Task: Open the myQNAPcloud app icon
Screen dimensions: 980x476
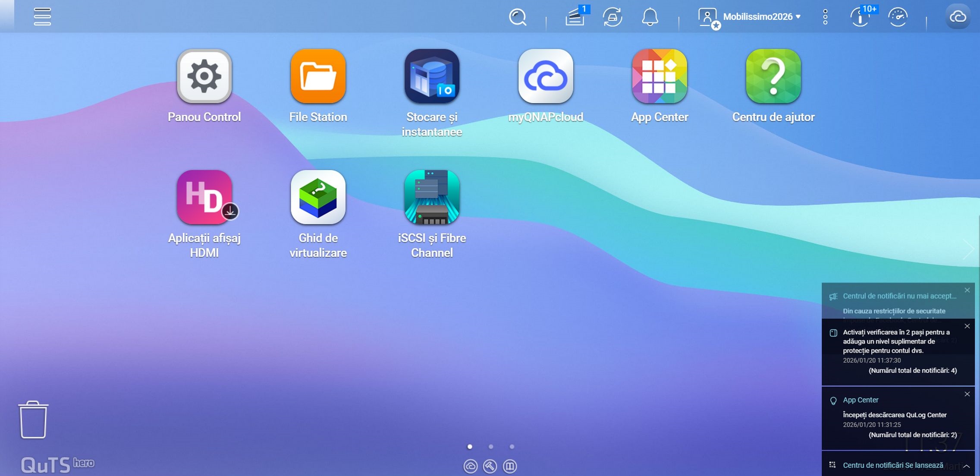Action: (x=546, y=76)
